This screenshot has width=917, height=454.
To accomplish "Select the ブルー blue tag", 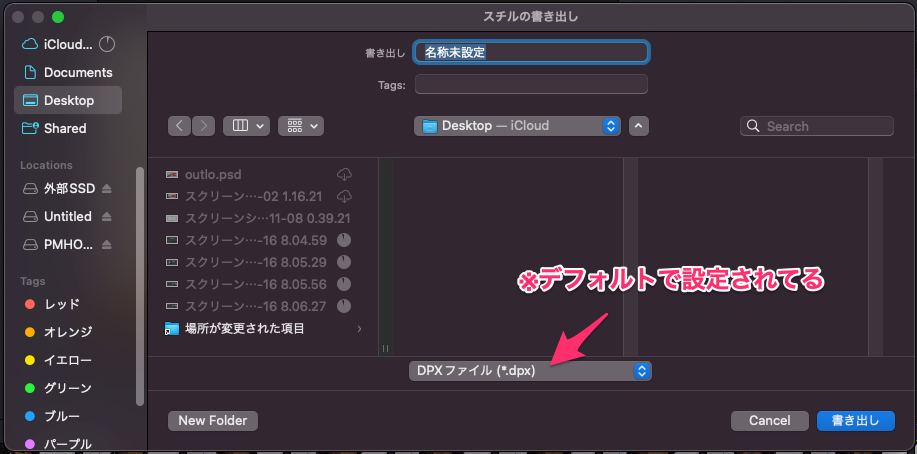I will pyautogui.click(x=52, y=416).
